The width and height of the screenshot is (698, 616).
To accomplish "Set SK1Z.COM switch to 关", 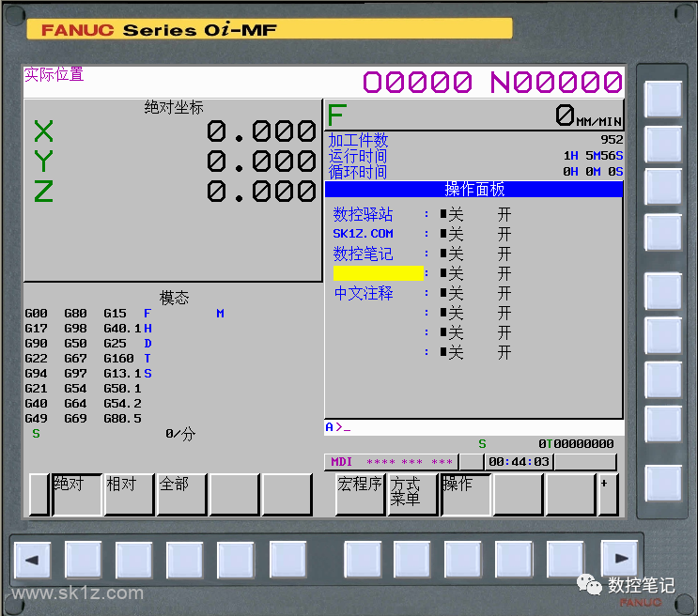I will tap(452, 234).
